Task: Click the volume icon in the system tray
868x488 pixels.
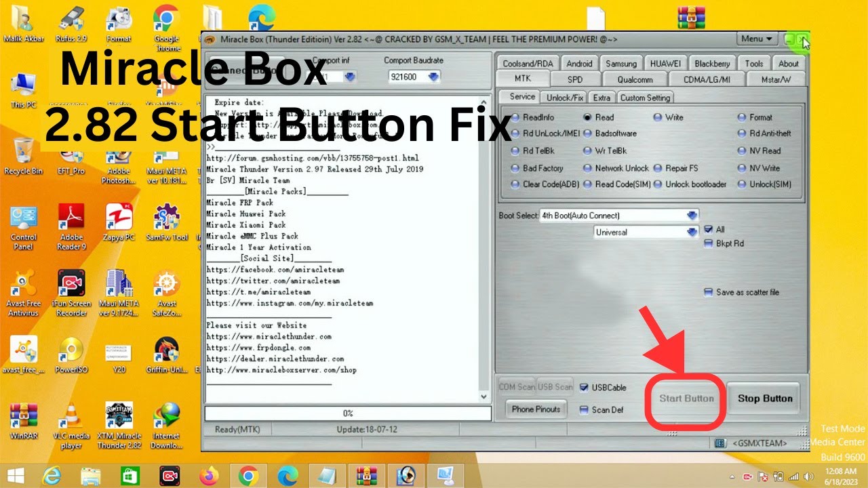Action: 808,476
